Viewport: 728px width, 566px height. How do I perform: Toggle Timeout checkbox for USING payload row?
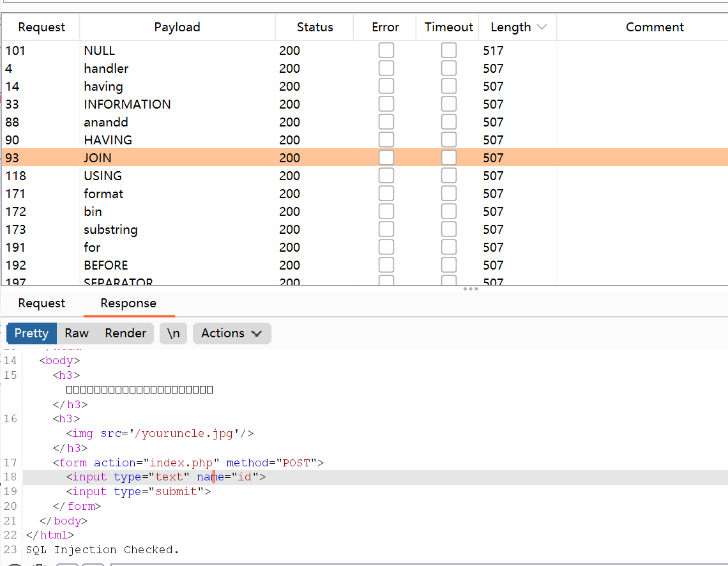pyautogui.click(x=449, y=176)
